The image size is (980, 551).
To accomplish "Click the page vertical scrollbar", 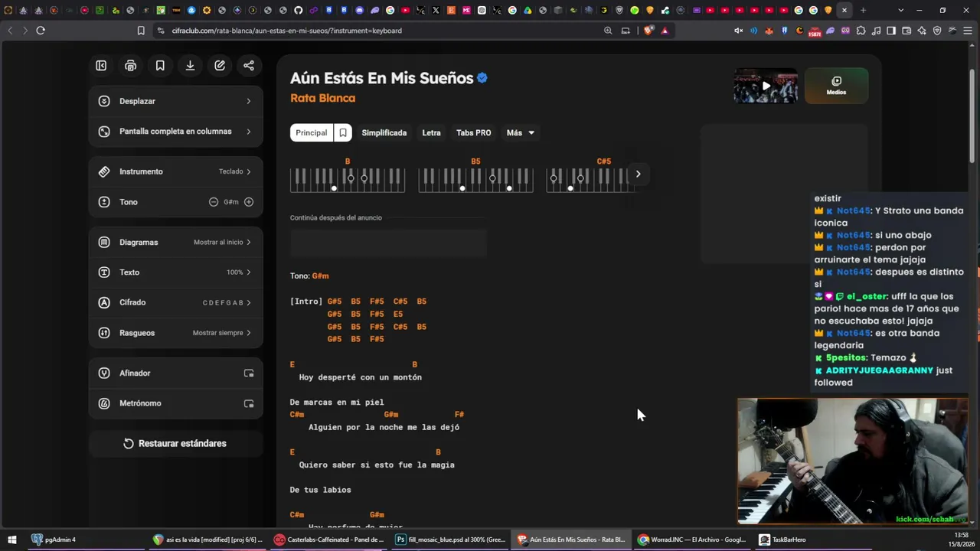I will point(972,115).
